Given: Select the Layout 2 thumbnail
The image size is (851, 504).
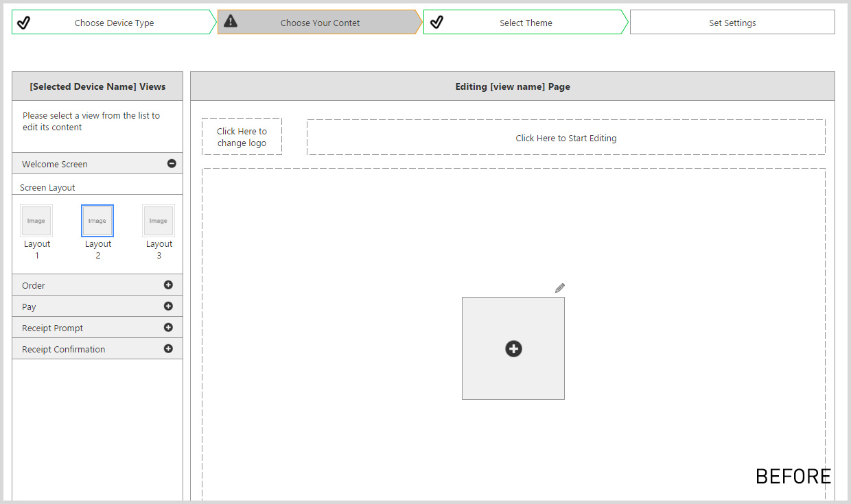Looking at the screenshot, I should coord(97,221).
